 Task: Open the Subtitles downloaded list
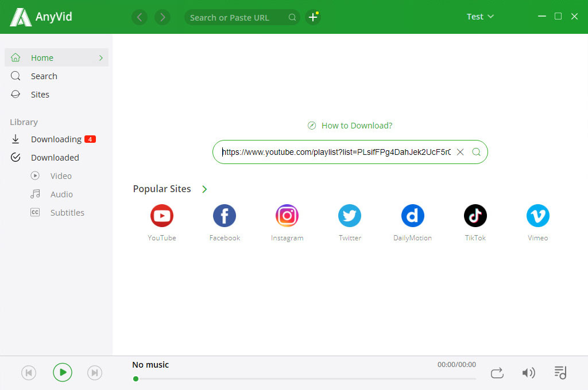[57, 212]
